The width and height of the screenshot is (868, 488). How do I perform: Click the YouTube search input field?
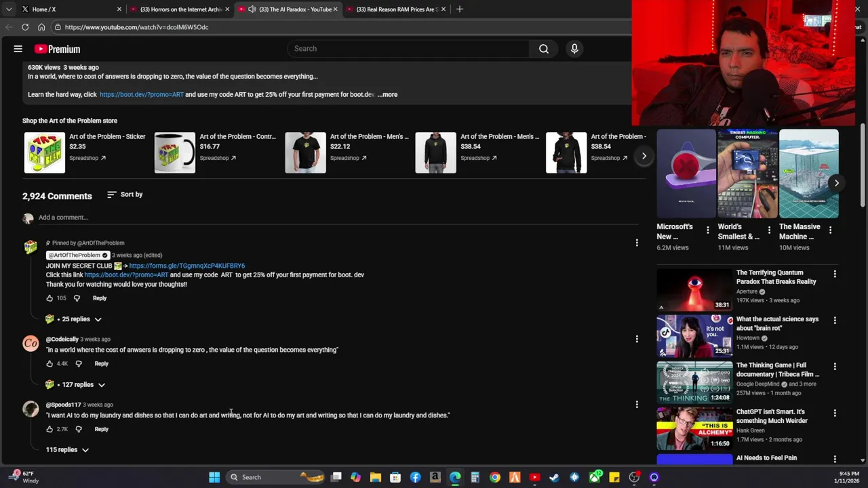click(408, 49)
